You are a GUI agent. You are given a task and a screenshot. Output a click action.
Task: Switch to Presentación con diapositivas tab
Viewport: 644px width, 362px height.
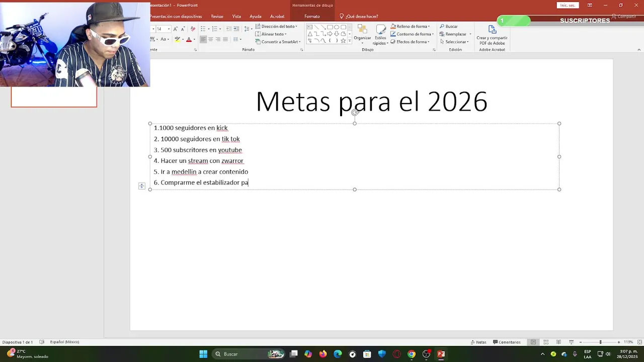click(176, 16)
